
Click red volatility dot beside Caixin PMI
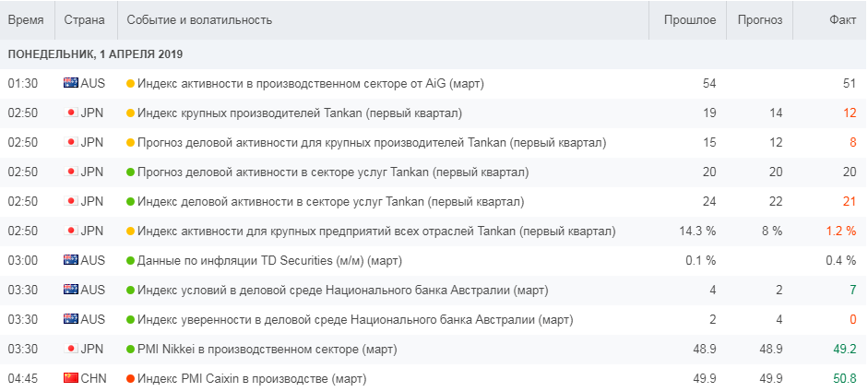coord(131,379)
